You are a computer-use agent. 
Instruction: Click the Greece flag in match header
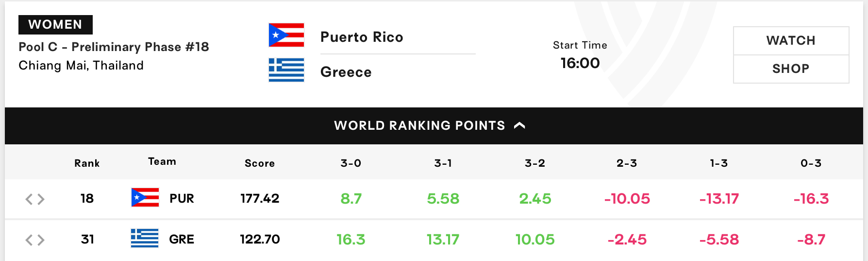click(x=286, y=70)
